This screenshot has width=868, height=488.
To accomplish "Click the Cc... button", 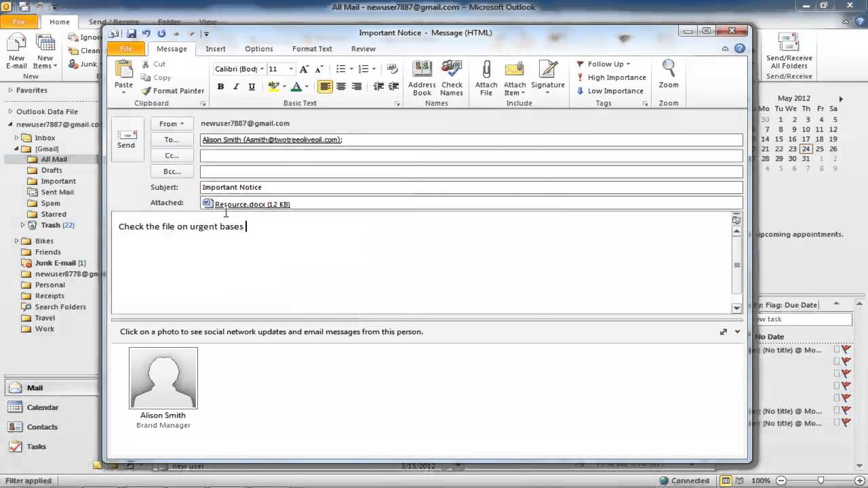I will tap(172, 156).
